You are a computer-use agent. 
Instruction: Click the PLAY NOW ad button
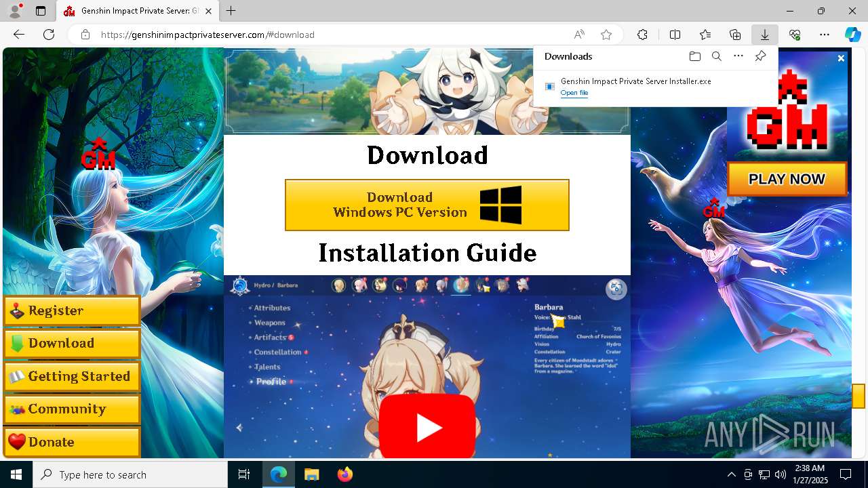tap(787, 179)
